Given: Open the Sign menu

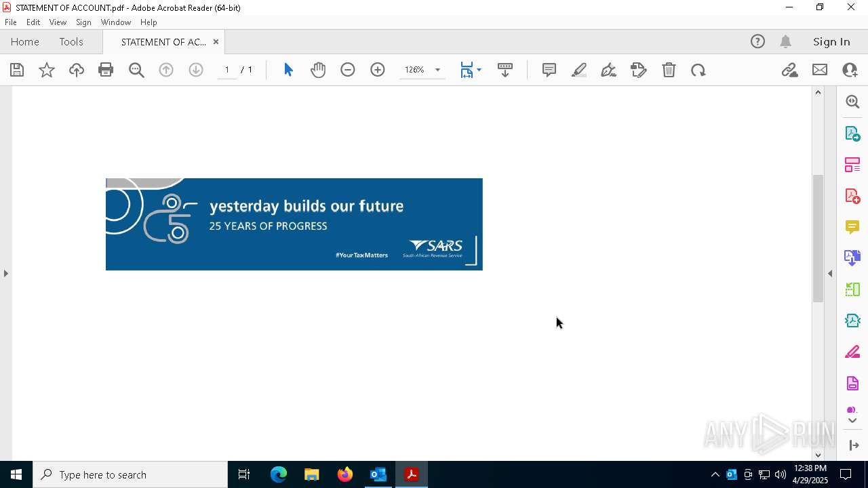Looking at the screenshot, I should pyautogui.click(x=84, y=22).
